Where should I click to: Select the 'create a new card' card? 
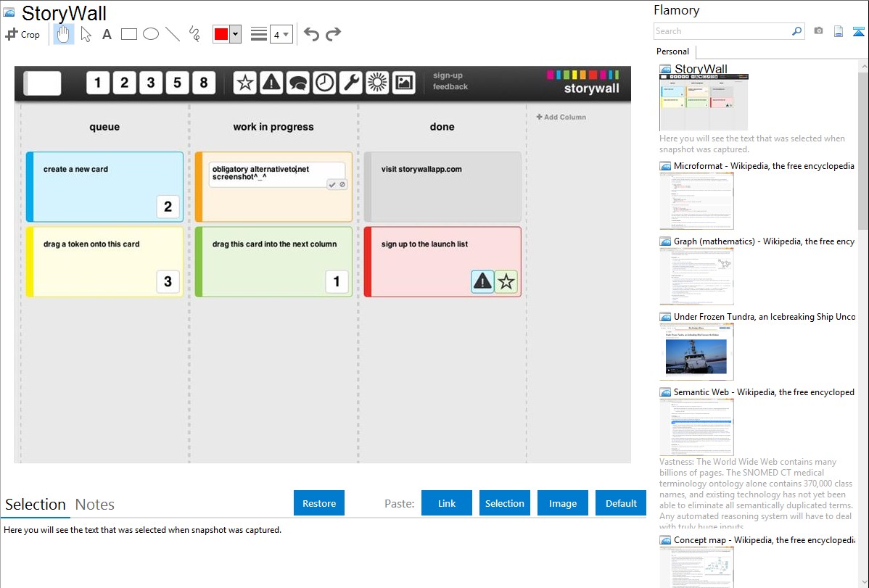point(104,187)
